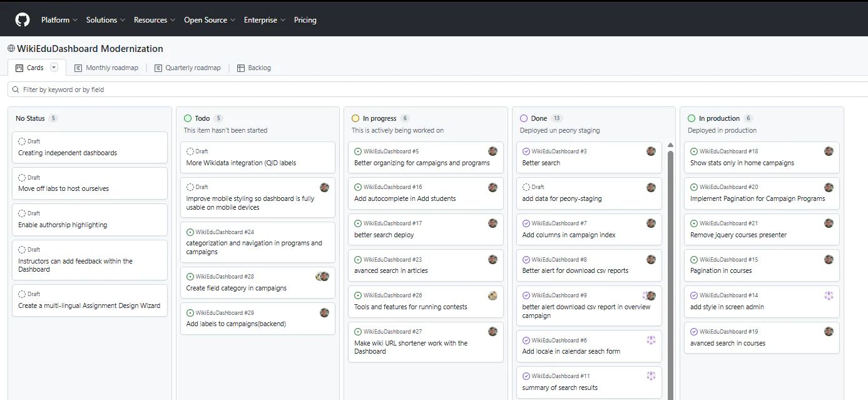
Task: Click the closed issue icon on WikiEduDashboard #19
Action: tap(694, 332)
